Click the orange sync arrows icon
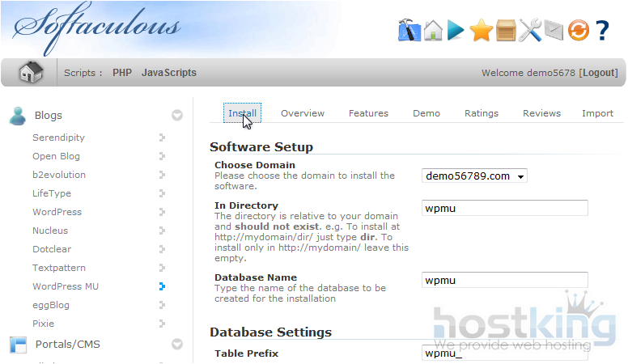Screen dimensions: 628x364 point(578,31)
